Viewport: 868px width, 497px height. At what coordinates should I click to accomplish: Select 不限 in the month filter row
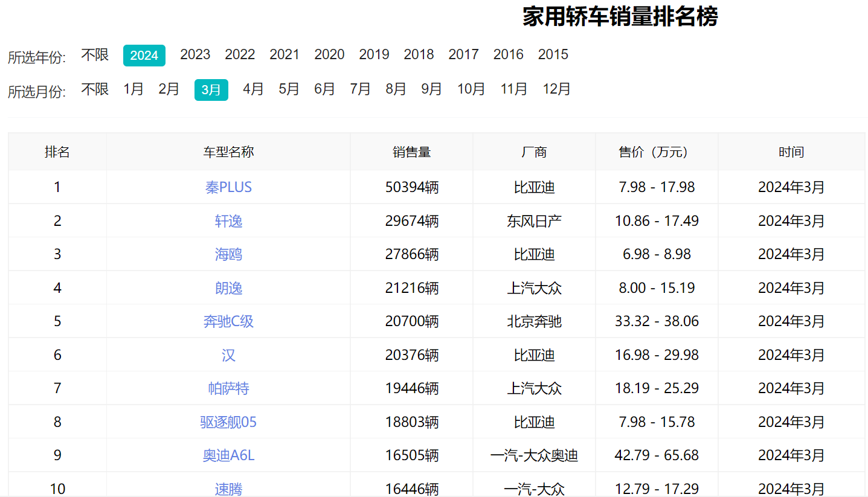tap(95, 89)
